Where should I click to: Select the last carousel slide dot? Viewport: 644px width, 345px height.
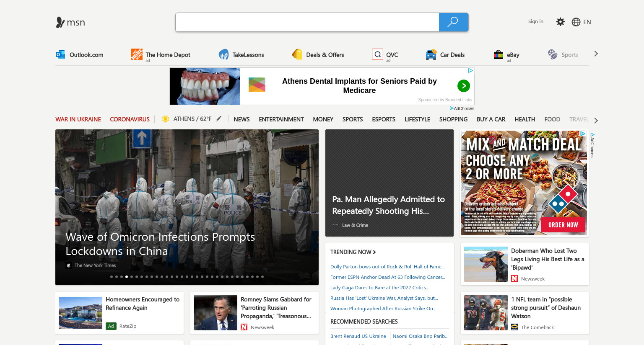pos(262,277)
